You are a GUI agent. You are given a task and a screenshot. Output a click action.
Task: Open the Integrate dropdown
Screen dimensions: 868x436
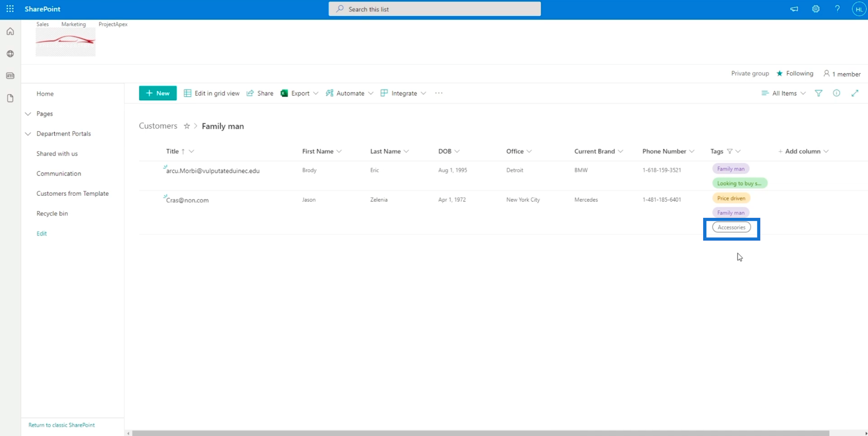(403, 93)
